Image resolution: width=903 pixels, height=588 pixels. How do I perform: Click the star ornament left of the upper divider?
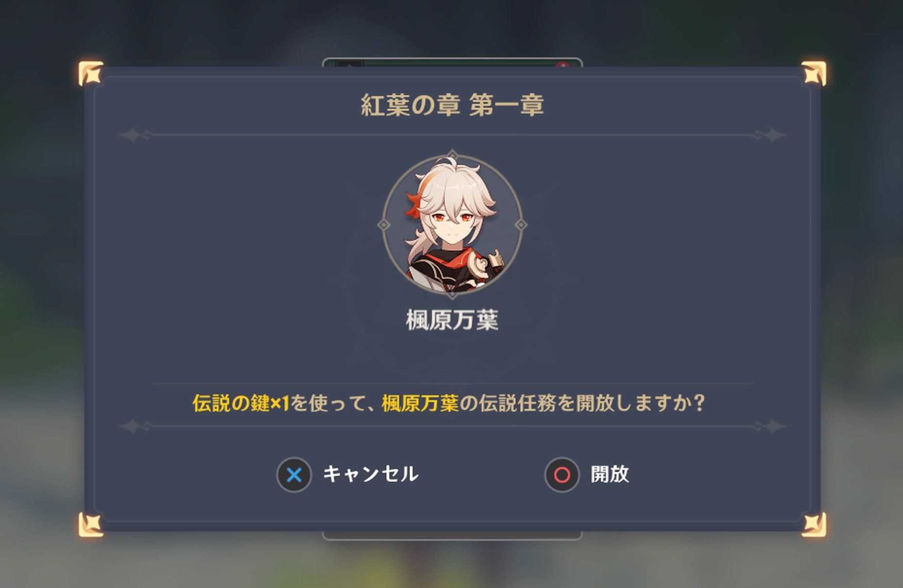132,134
